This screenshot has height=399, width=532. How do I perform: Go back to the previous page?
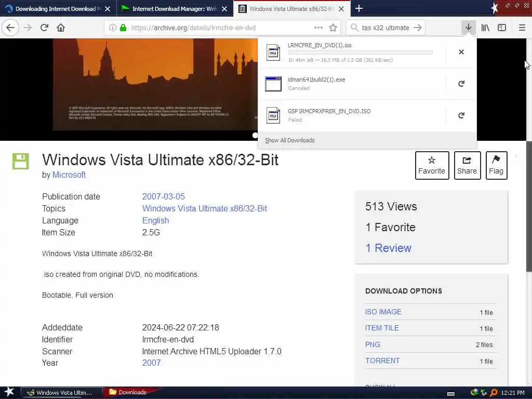click(x=10, y=28)
